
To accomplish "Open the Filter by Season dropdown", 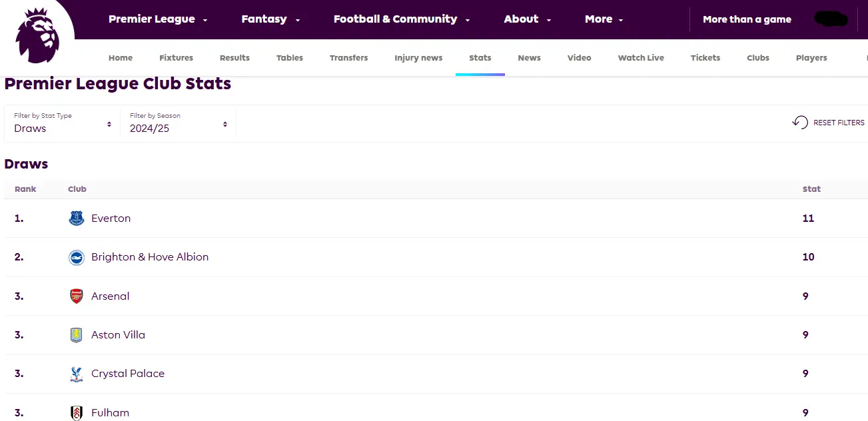I will 179,124.
